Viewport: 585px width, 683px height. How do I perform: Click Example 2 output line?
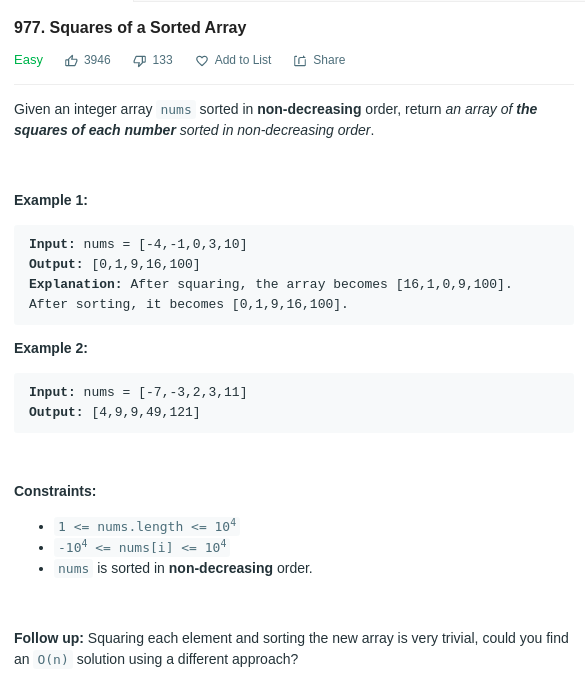[x=115, y=412]
